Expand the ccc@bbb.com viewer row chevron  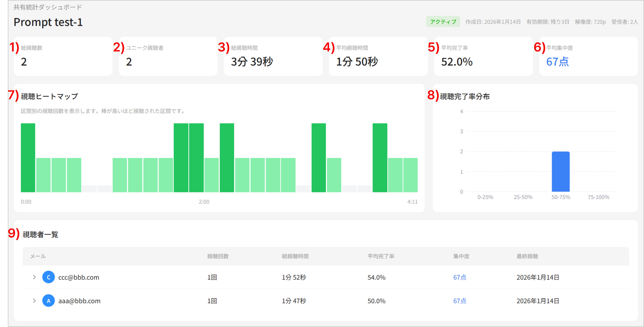point(34,277)
